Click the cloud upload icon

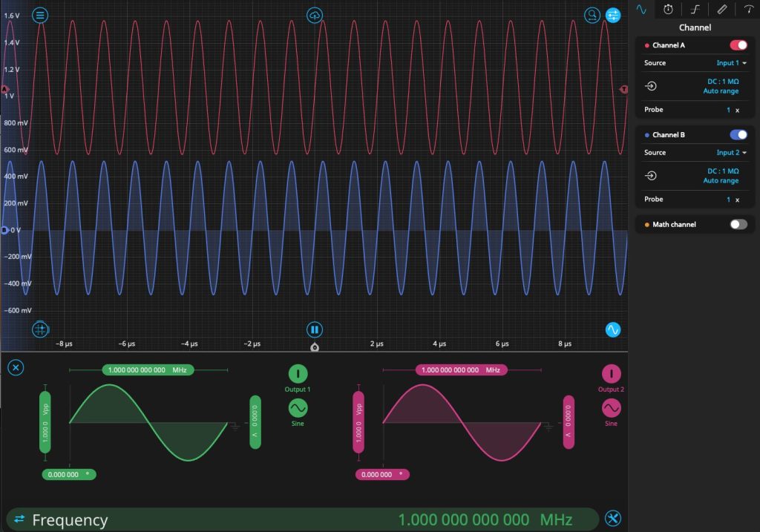click(315, 15)
